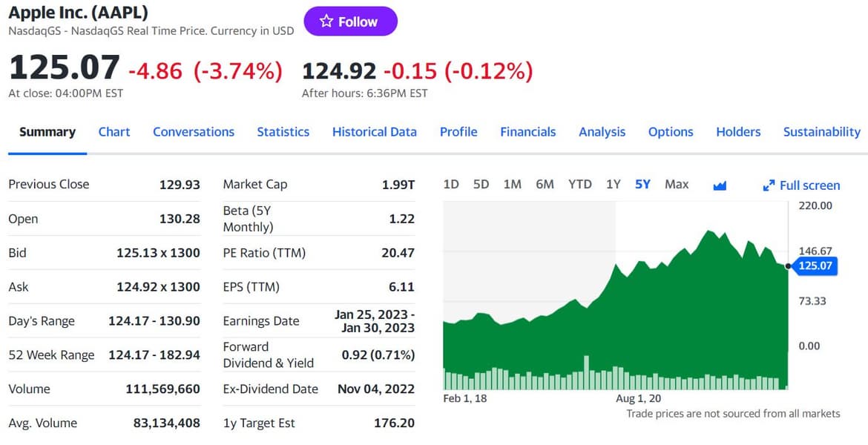Show the Max chart range
The image size is (868, 445).
677,184
